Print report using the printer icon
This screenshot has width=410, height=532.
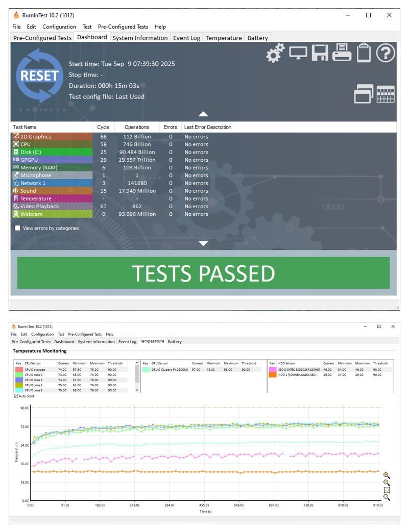coord(342,53)
